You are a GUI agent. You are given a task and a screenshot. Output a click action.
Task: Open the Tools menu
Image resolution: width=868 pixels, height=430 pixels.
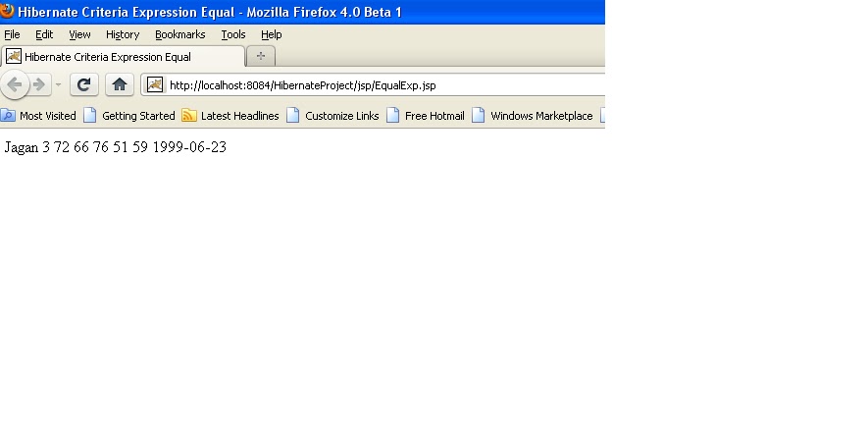tap(233, 34)
